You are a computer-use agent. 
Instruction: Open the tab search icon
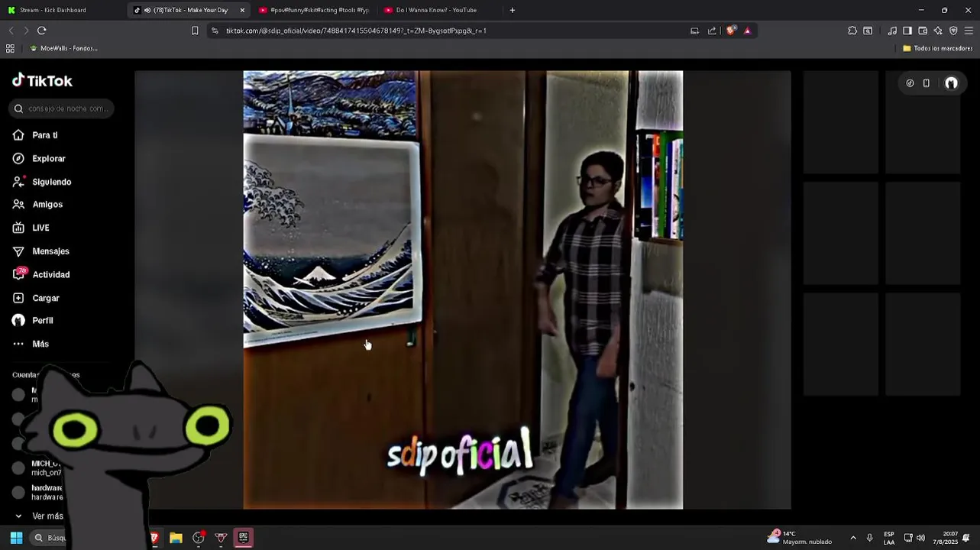pos(868,31)
